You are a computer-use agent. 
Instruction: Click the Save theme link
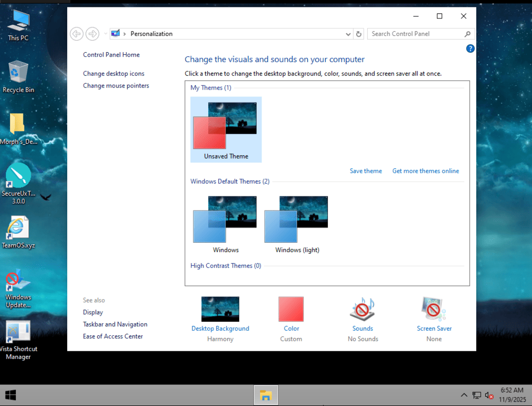366,171
